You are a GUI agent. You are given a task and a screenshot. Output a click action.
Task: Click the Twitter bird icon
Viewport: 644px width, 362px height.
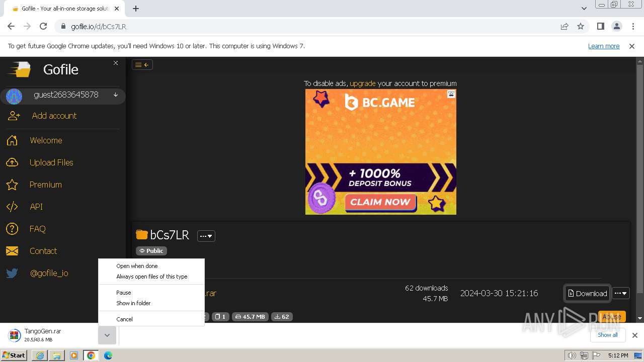tap(12, 273)
